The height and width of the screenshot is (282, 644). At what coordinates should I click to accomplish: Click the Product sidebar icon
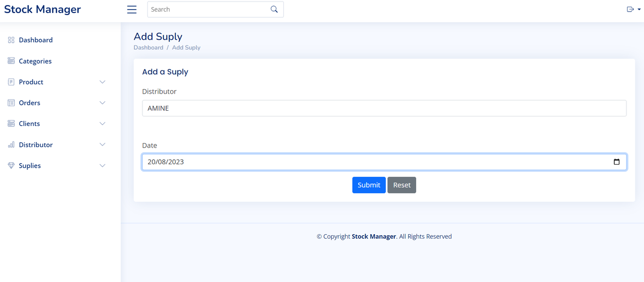11,82
